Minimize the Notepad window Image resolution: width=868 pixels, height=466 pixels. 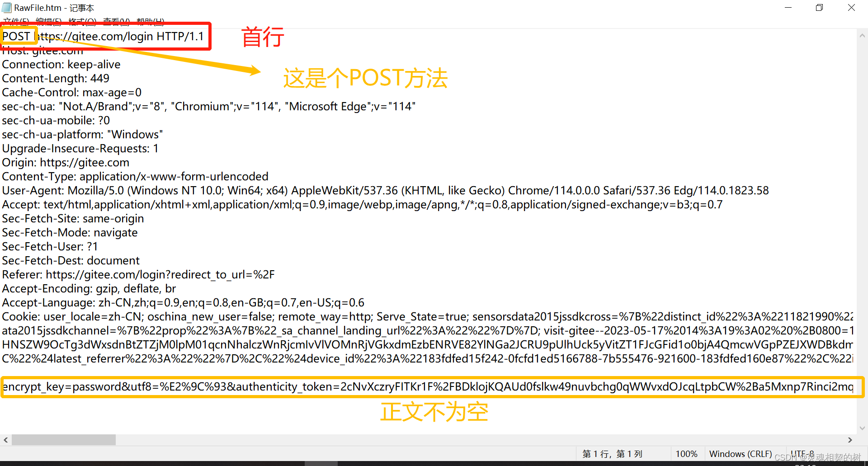(788, 8)
